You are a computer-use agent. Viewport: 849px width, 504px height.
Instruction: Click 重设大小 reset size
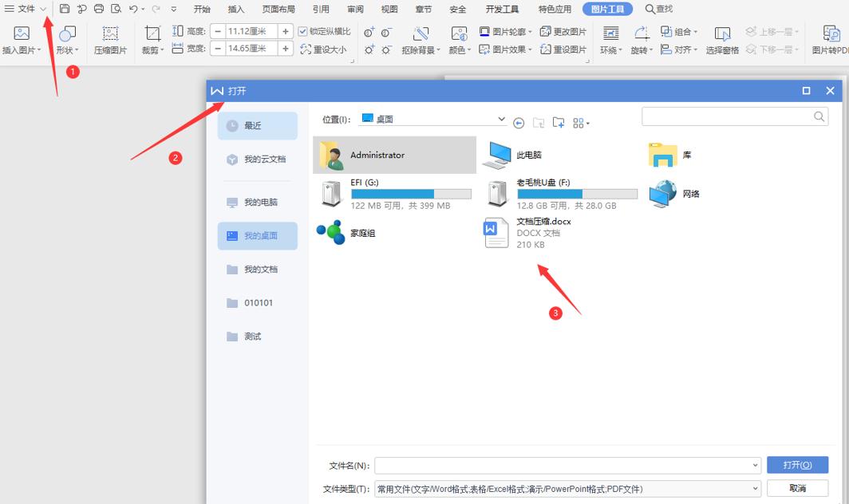click(324, 49)
